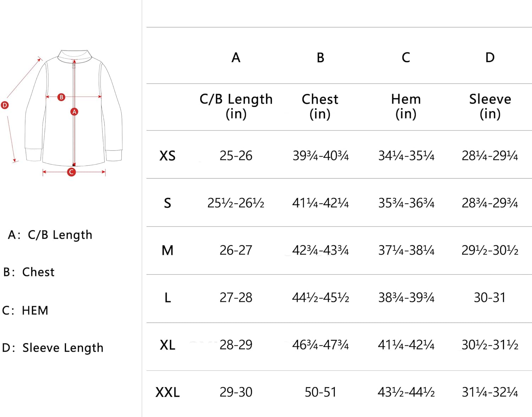Select the column B header

(320, 57)
